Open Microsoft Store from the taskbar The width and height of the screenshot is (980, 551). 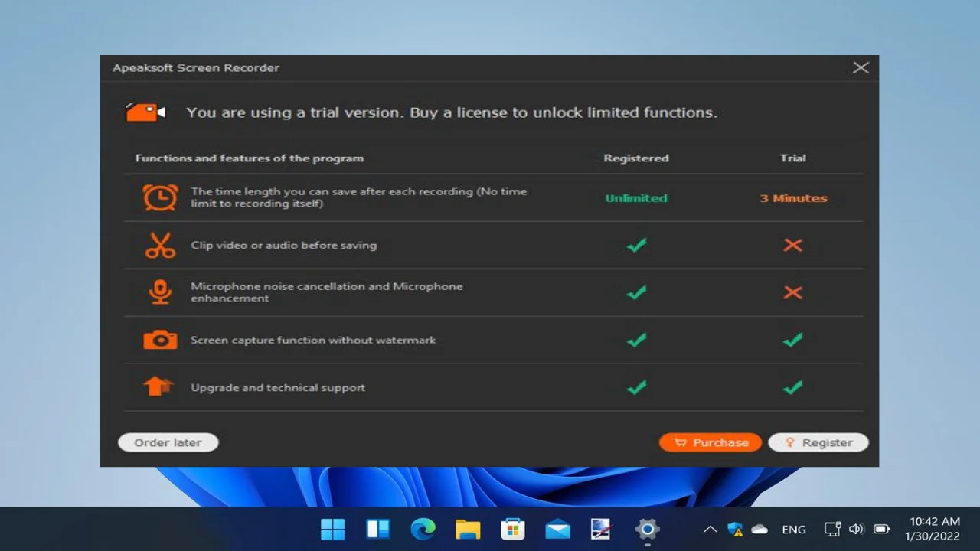coord(512,529)
